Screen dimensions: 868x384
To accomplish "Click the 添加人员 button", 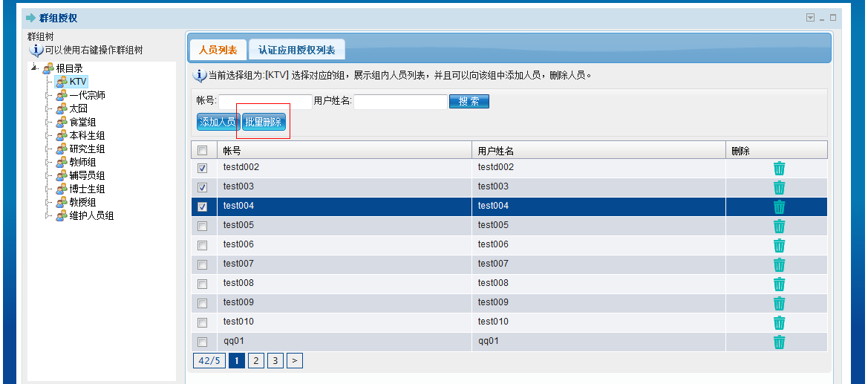I will (x=218, y=122).
